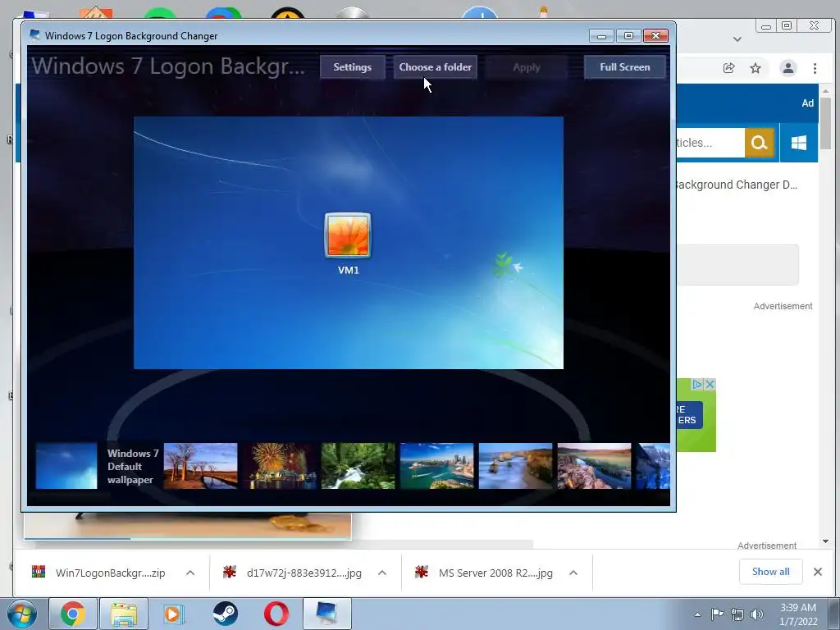Image resolution: width=840 pixels, height=630 pixels.
Task: Select the red rock river wallpaper thumbnail
Action: [594, 466]
